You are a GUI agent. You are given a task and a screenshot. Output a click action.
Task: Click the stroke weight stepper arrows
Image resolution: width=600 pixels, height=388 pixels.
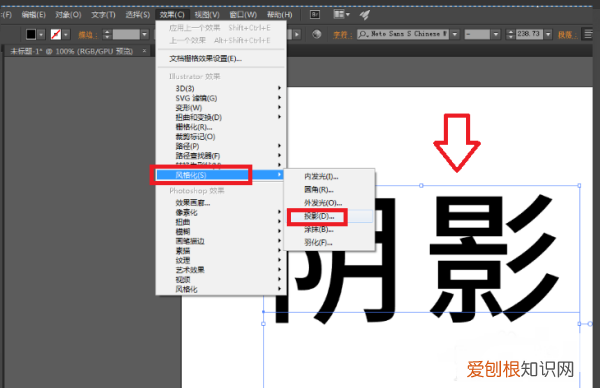[107, 34]
